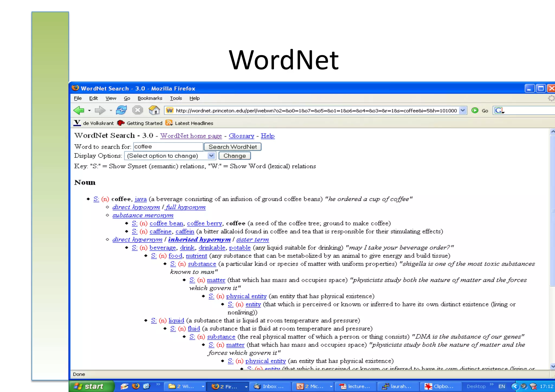Go back with the green Back arrow
Viewport: 555px width, 392px height.
tap(79, 110)
